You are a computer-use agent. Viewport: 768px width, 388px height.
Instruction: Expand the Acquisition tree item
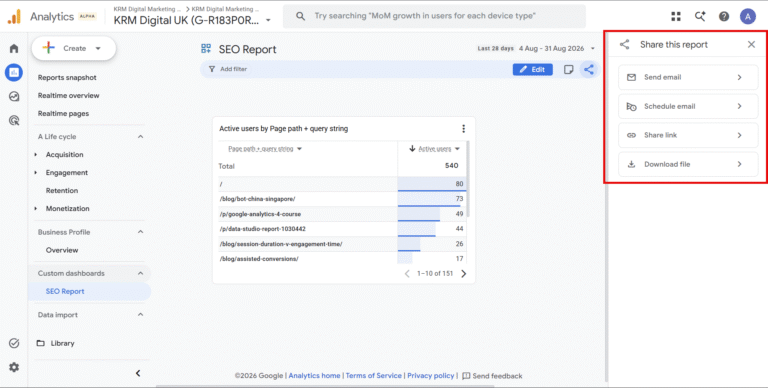tap(36, 155)
